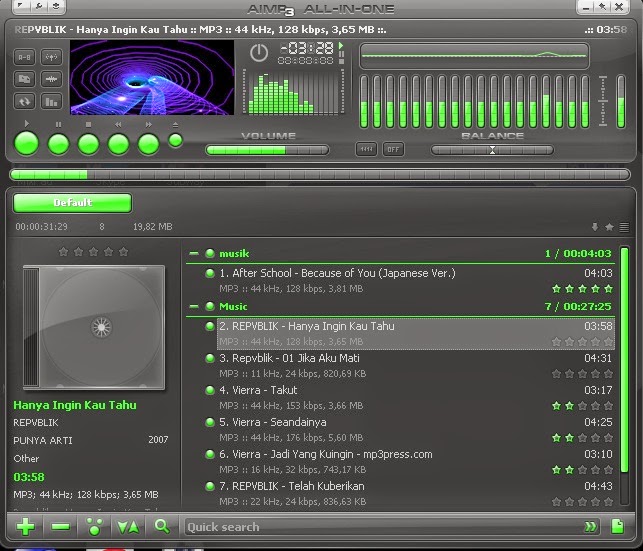
Task: Rate Jika Aku Mati with star rating
Action: (582, 374)
